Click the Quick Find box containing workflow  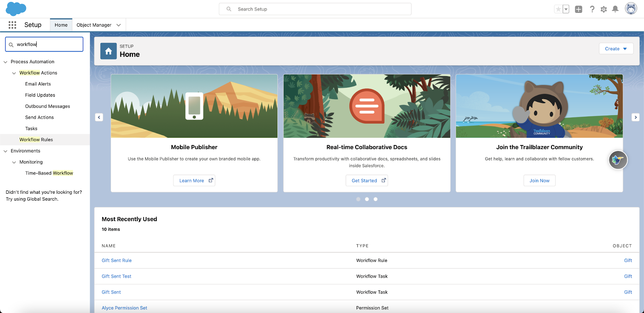point(44,44)
